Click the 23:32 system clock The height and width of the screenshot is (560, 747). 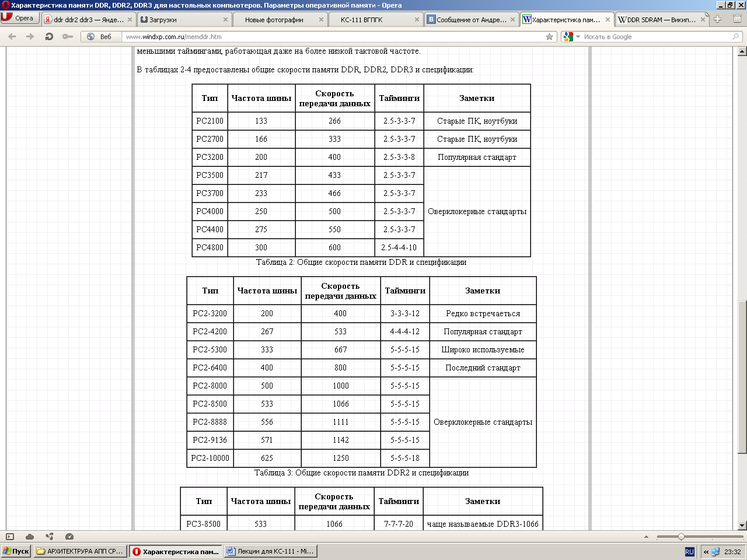732,552
